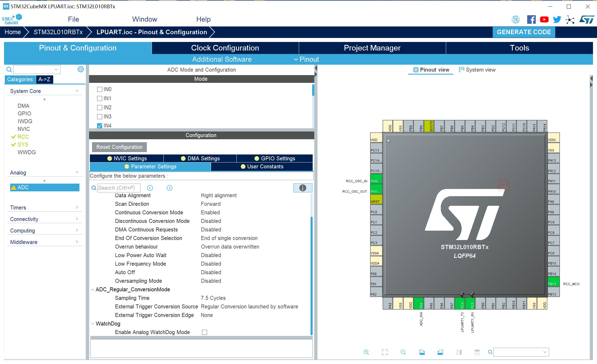597x364 pixels.
Task: Fit the chip pinout to the screen
Action: (x=385, y=352)
